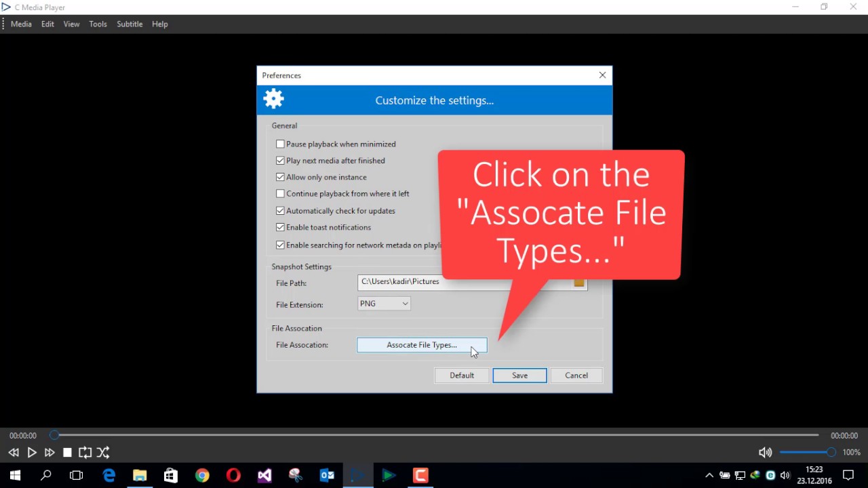Open the Windows Start menu

pos(15,475)
